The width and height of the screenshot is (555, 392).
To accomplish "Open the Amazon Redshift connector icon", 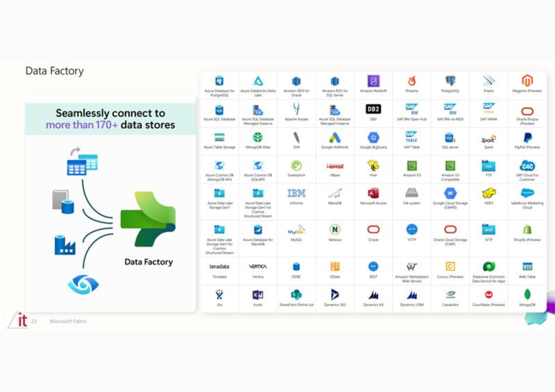I will (373, 81).
